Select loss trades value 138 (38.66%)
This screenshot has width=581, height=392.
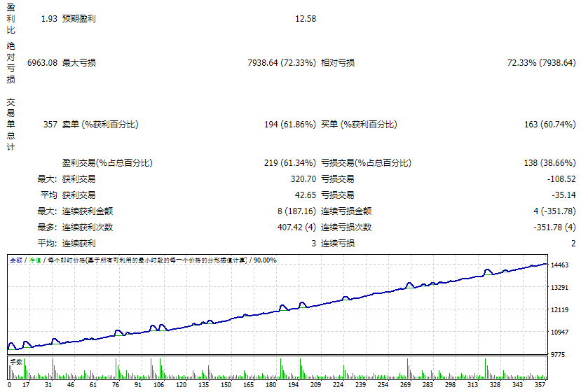pyautogui.click(x=550, y=163)
